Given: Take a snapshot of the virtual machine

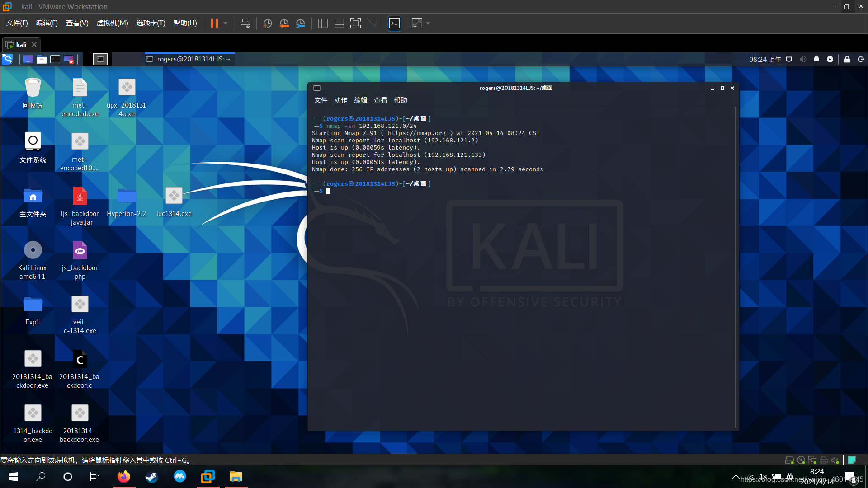Looking at the screenshot, I should pos(268,23).
